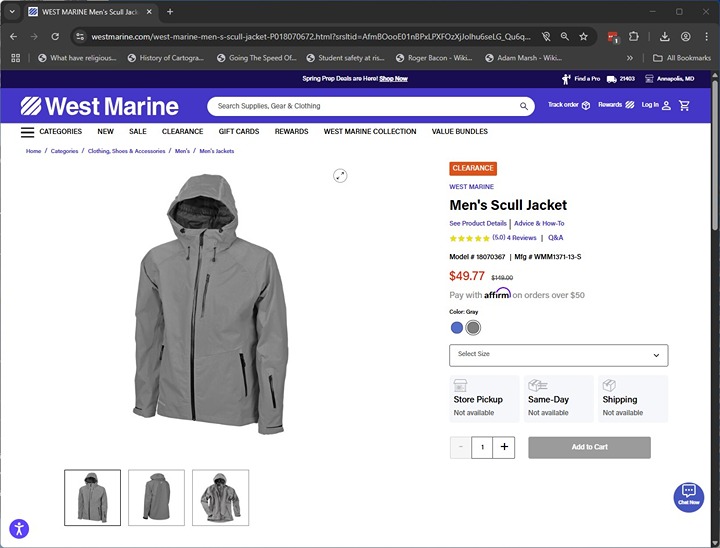Select the gray color swatch
This screenshot has width=720, height=548.
coord(473,328)
